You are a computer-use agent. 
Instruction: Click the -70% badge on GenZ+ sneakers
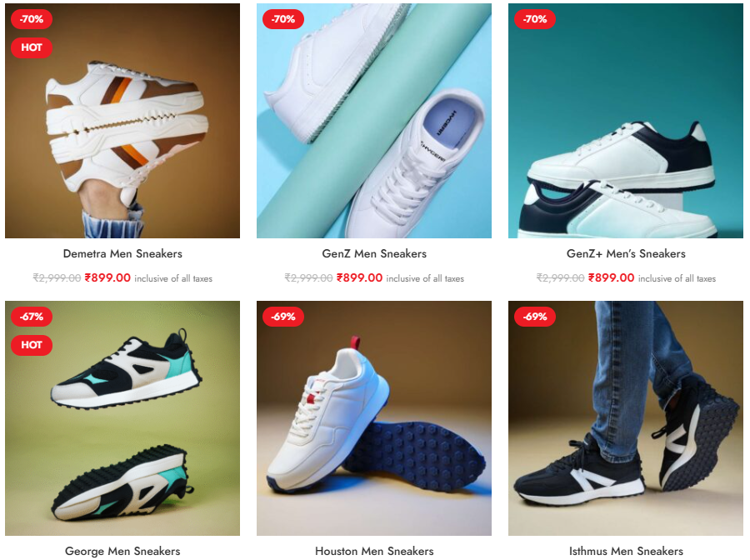[535, 19]
